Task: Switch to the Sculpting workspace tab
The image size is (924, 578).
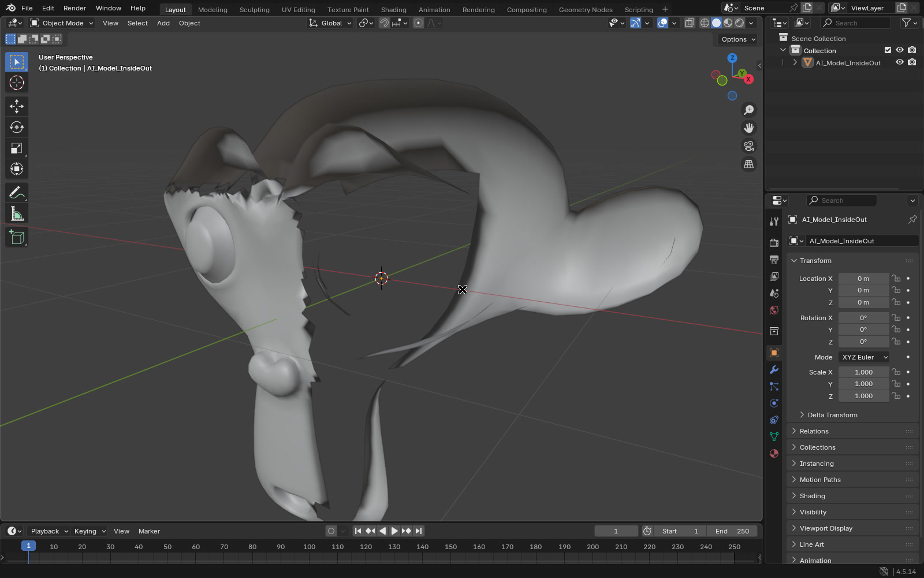Action: 255,10
